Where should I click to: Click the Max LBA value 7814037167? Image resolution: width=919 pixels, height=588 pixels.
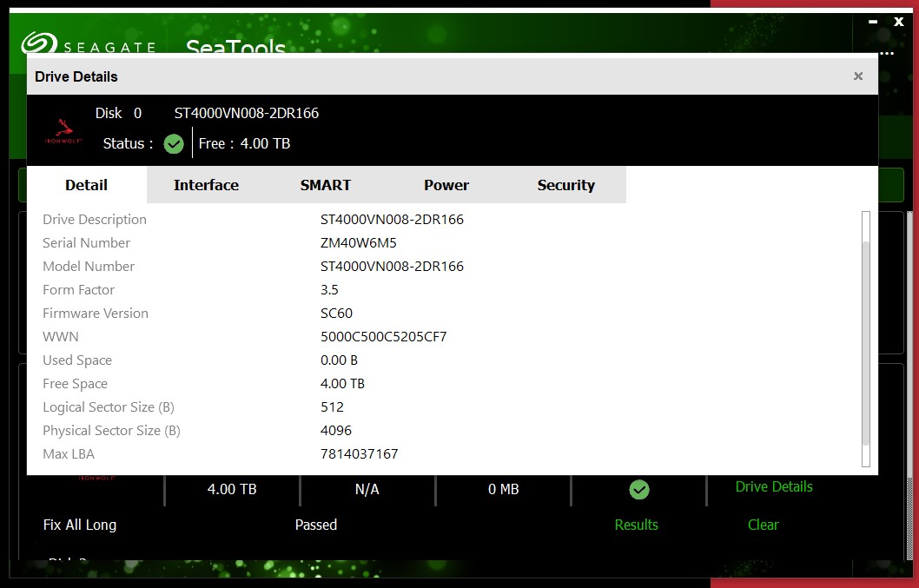(x=359, y=454)
